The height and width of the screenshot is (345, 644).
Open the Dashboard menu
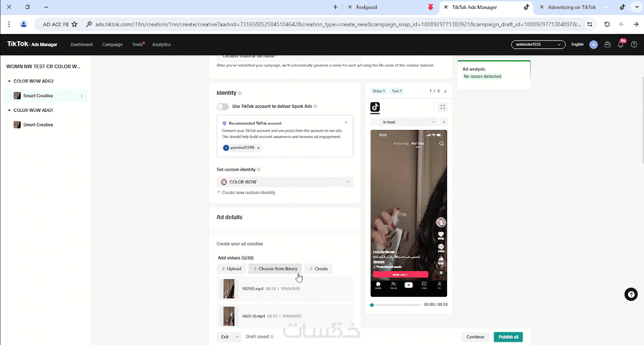[82, 45]
